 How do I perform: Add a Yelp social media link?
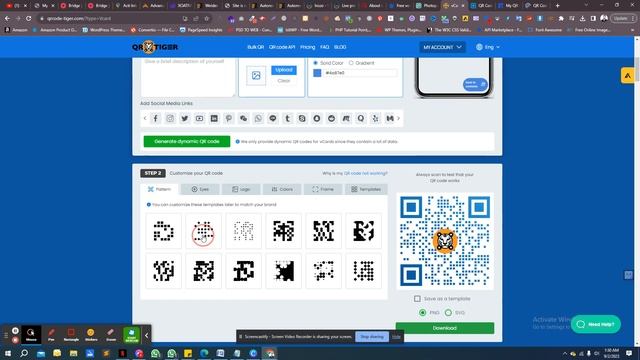(x=376, y=118)
